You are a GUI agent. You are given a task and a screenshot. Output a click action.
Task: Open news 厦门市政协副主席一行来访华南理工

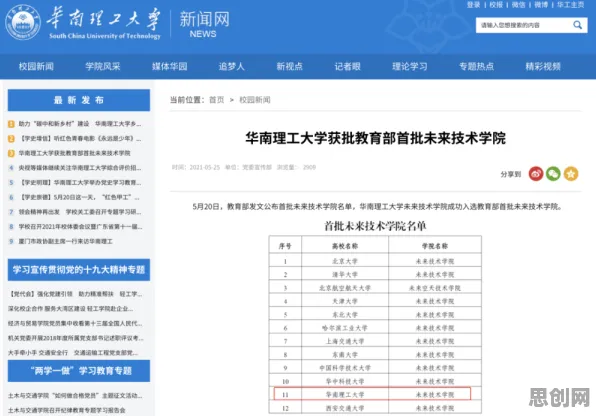click(x=65, y=241)
